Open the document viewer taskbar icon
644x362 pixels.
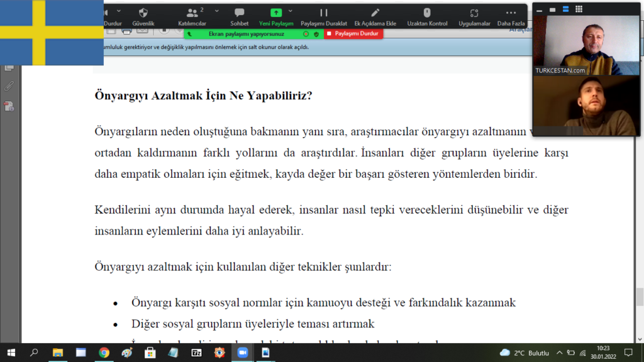click(x=266, y=353)
